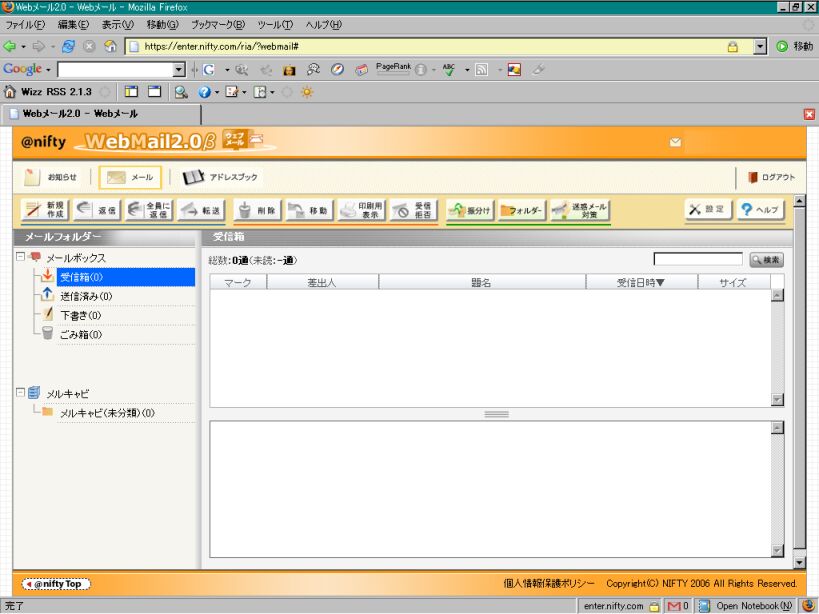Open the URL bar history dropdown
This screenshot has height=614, width=819.
760,46
